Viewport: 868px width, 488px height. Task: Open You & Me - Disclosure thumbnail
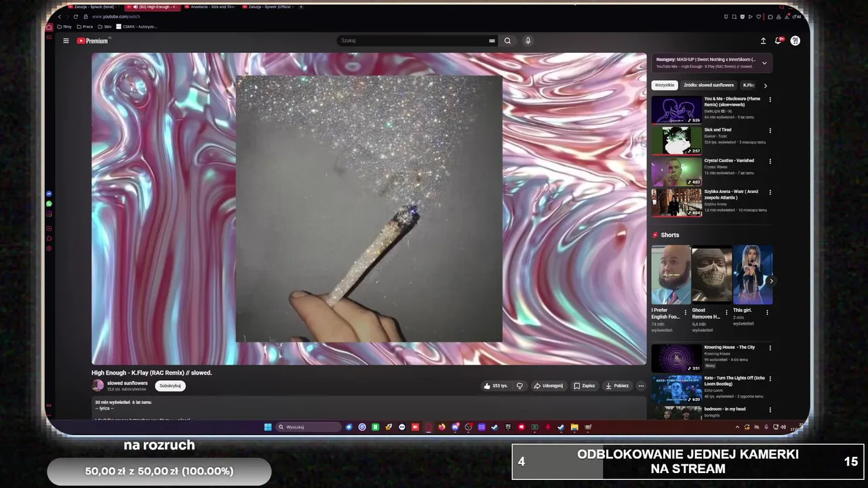(676, 110)
